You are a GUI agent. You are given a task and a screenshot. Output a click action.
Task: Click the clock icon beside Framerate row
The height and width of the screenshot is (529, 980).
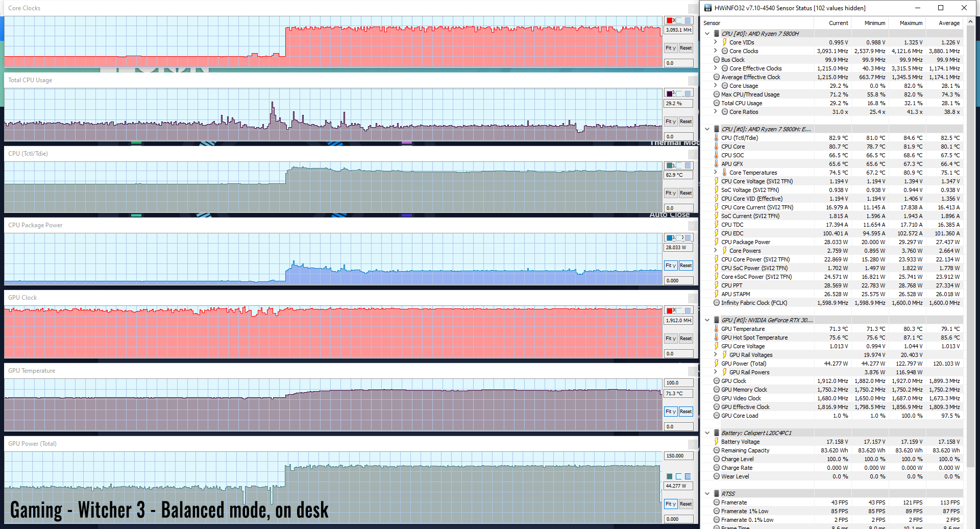(x=717, y=502)
